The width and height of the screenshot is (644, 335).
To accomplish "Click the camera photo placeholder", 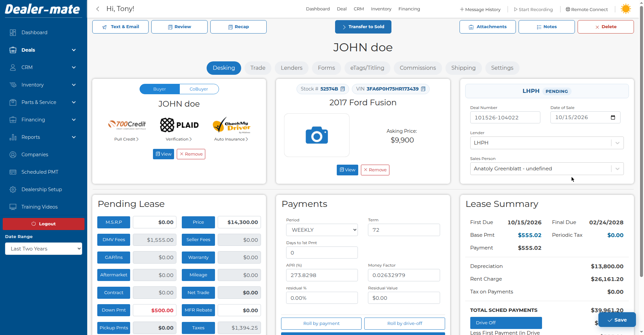I will 317,135.
